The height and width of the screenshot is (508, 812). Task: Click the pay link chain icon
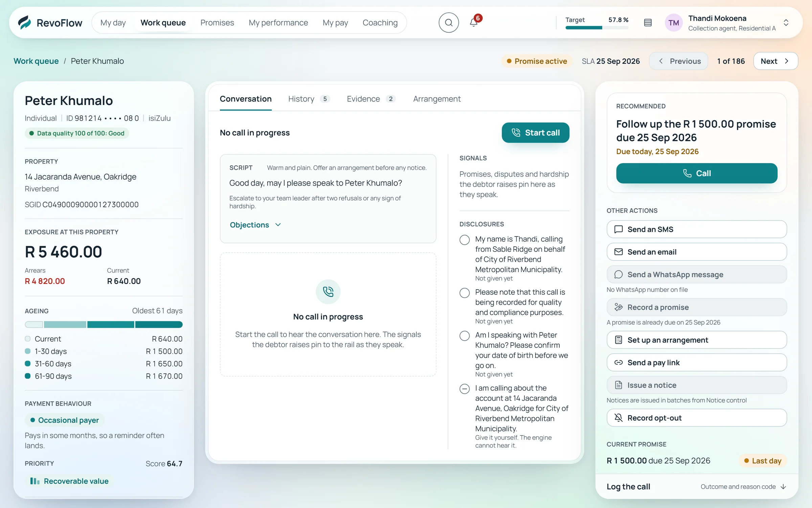click(618, 362)
